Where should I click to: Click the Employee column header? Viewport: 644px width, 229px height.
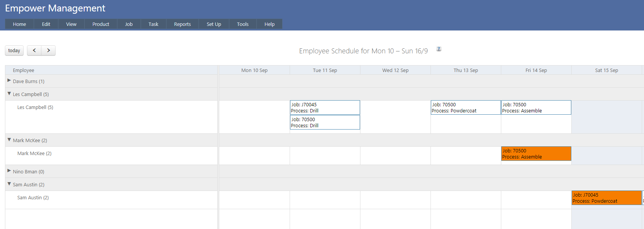tap(24, 70)
